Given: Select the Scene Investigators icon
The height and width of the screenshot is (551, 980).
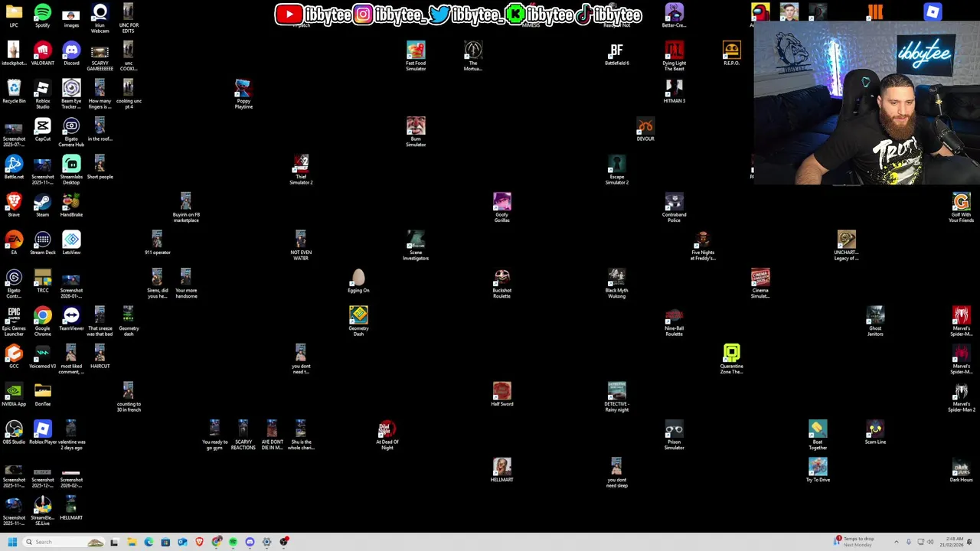Looking at the screenshot, I should click(x=416, y=245).
